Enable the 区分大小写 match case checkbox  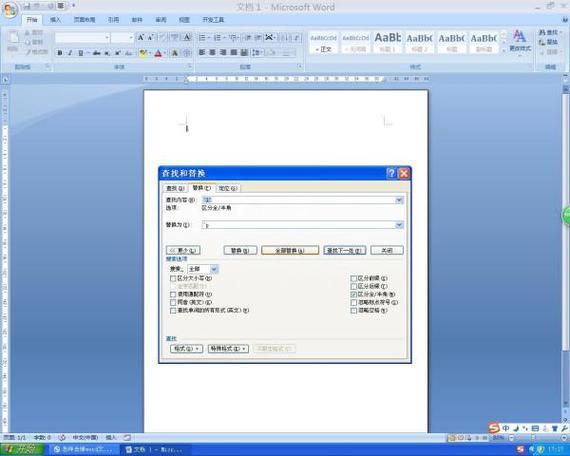[x=173, y=278]
